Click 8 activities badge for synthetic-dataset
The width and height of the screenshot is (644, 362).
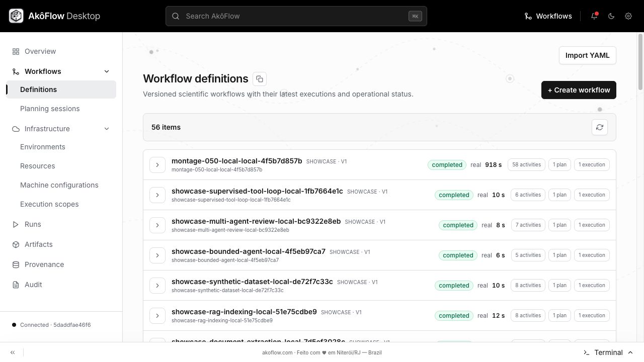pos(528,286)
